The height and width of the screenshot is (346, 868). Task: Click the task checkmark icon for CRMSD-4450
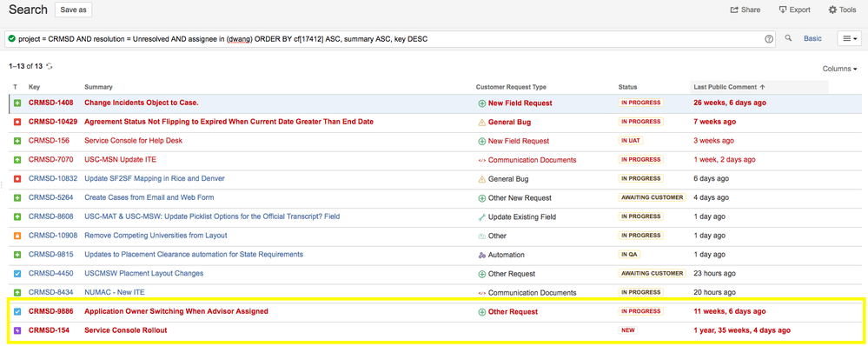click(x=17, y=274)
